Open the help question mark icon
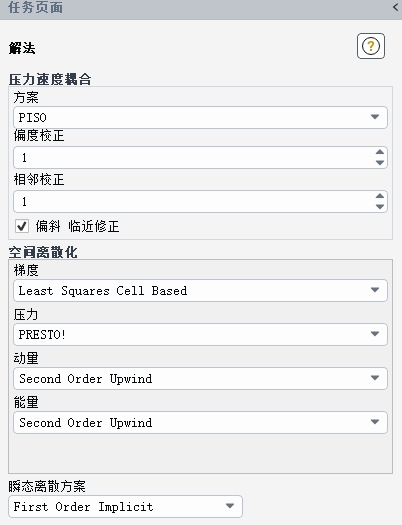This screenshot has width=402, height=525. pos(371,46)
